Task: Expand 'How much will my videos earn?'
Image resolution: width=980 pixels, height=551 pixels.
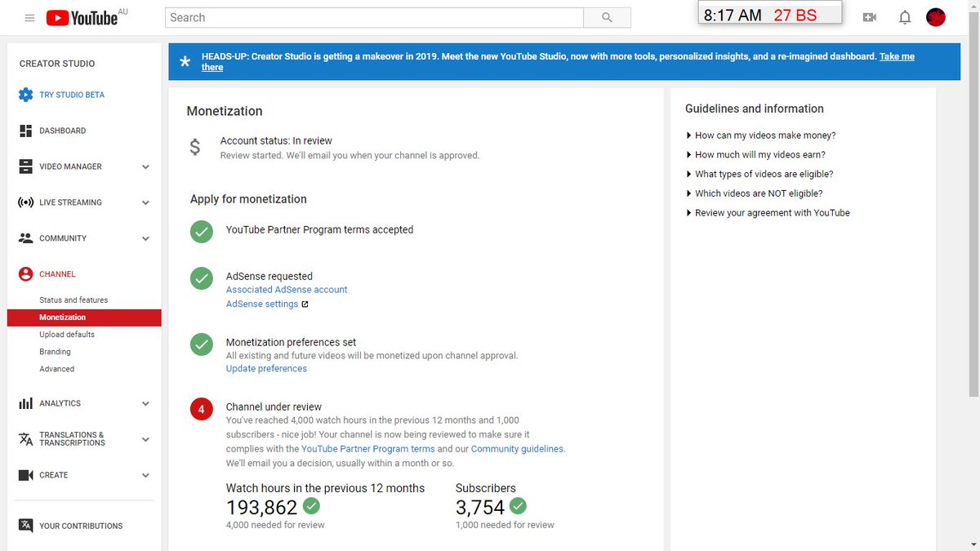Action: (x=755, y=154)
